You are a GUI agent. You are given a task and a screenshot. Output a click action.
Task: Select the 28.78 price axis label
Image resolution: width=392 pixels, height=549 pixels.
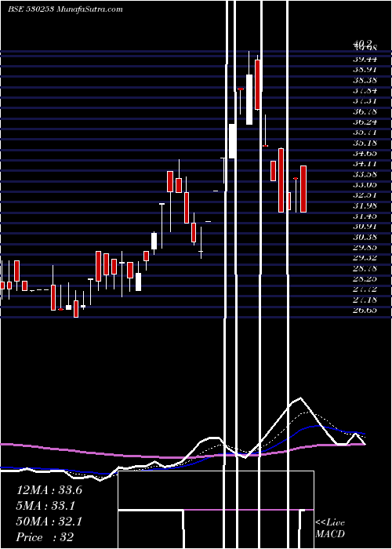(x=365, y=268)
